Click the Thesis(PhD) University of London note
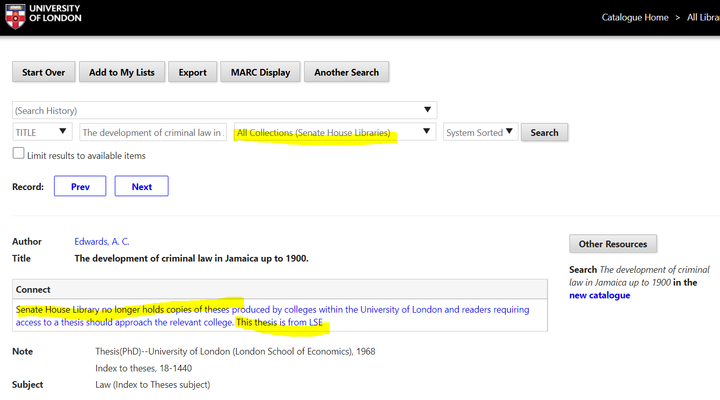The width and height of the screenshot is (720, 400). tap(235, 351)
